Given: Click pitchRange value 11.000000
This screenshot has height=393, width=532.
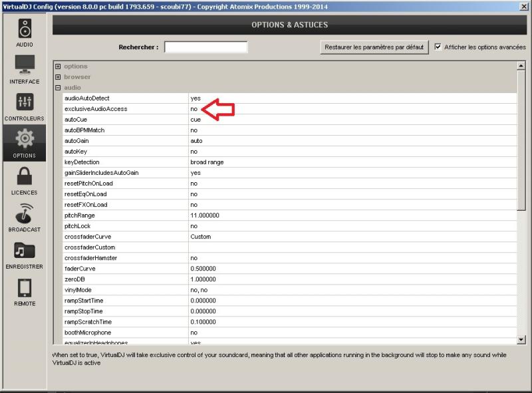Looking at the screenshot, I should tap(205, 215).
